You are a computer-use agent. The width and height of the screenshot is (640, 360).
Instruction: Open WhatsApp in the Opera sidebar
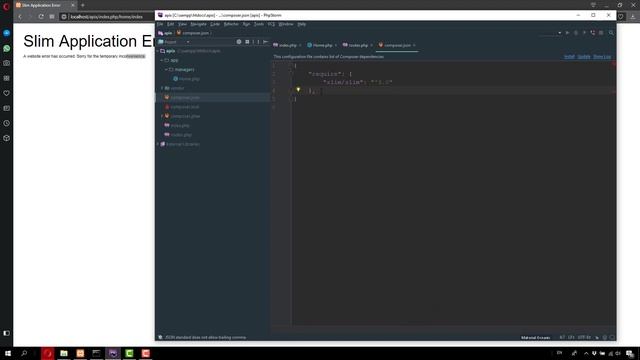pos(7,48)
